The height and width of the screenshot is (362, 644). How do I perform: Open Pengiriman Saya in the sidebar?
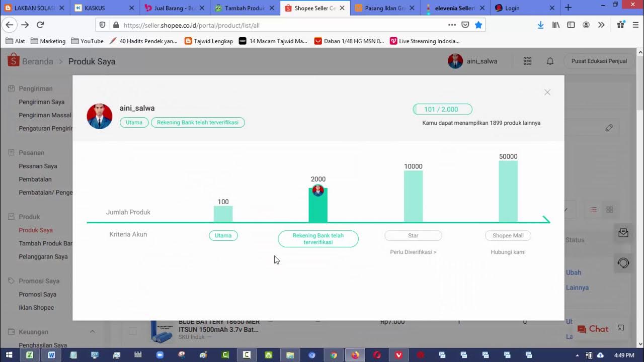(x=42, y=102)
